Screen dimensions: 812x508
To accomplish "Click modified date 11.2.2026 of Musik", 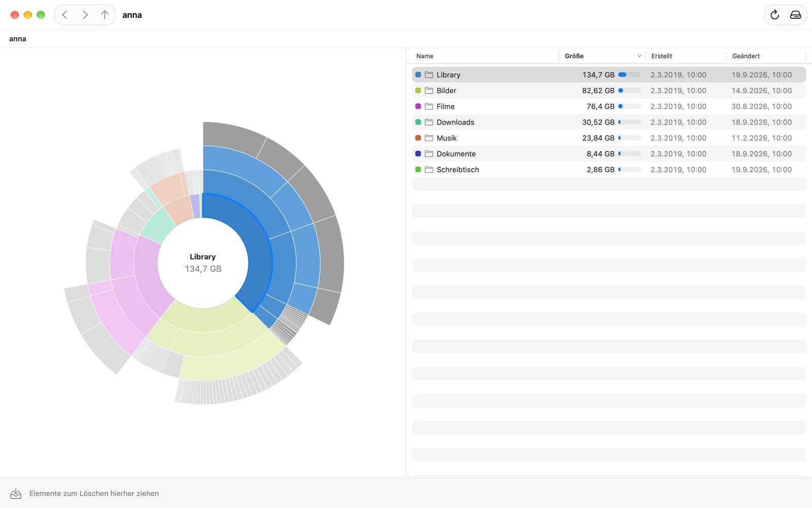I will pos(761,138).
